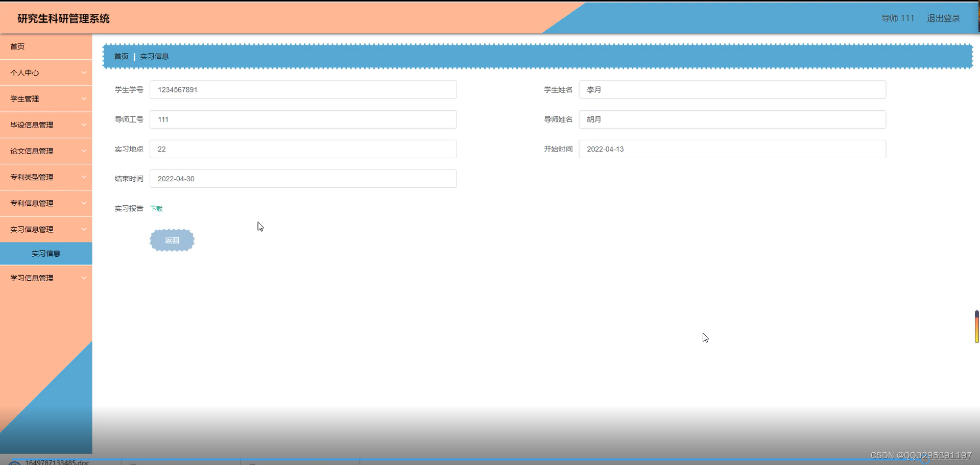Expand the 专利信息管理 chevron
This screenshot has width=980, height=465.
84,203
